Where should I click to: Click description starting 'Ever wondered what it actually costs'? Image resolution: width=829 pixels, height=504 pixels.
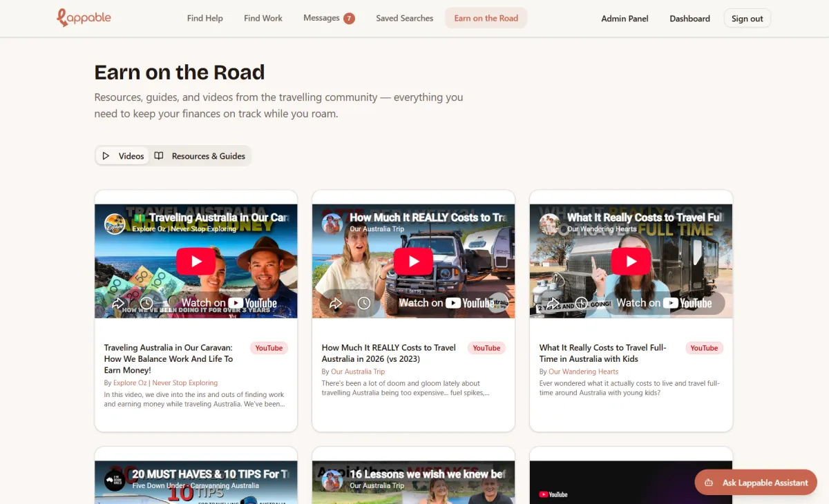(x=629, y=388)
